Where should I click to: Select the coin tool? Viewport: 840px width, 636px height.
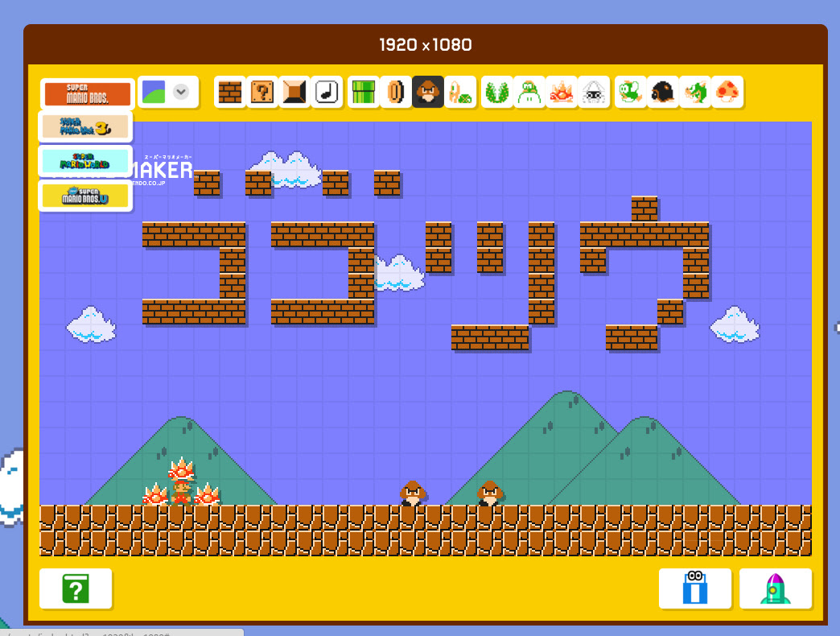tap(395, 92)
